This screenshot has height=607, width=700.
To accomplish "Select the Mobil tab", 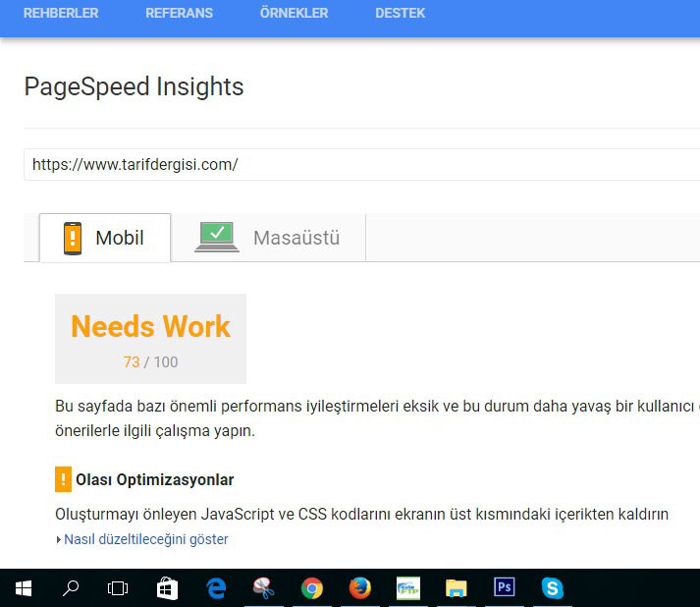I will tap(105, 238).
